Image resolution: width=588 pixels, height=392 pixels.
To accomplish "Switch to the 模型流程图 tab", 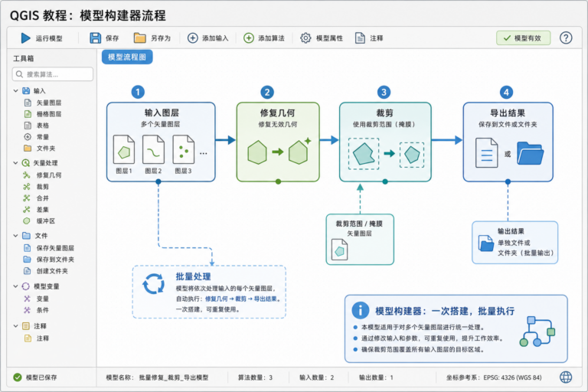I will click(x=127, y=57).
